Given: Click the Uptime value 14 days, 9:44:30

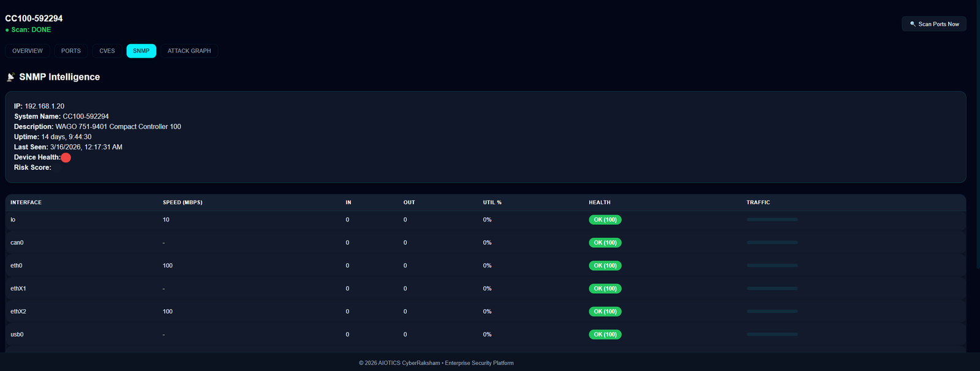Looking at the screenshot, I should [66, 137].
